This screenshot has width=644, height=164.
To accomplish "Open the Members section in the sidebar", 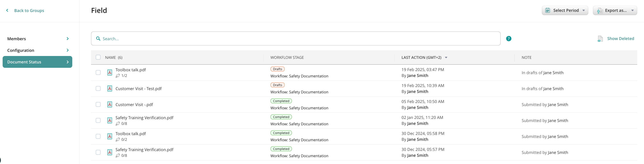I will click(38, 39).
